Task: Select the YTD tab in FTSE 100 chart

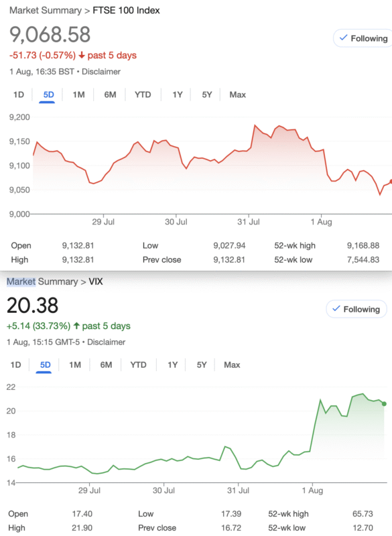Action: pyautogui.click(x=143, y=94)
